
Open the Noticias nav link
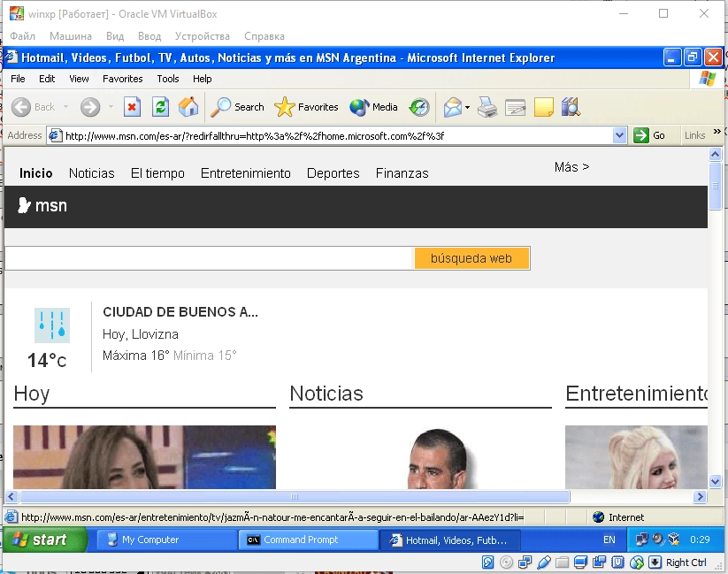point(91,173)
